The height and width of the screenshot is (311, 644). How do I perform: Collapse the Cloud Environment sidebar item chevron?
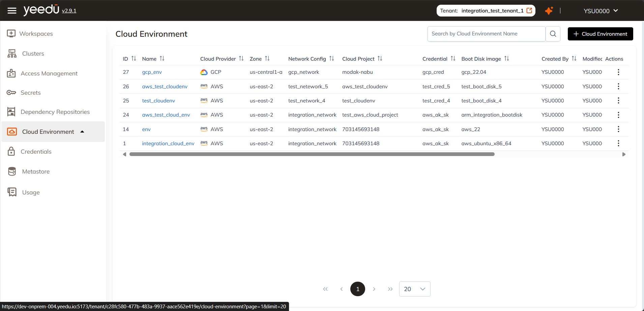pos(82,131)
